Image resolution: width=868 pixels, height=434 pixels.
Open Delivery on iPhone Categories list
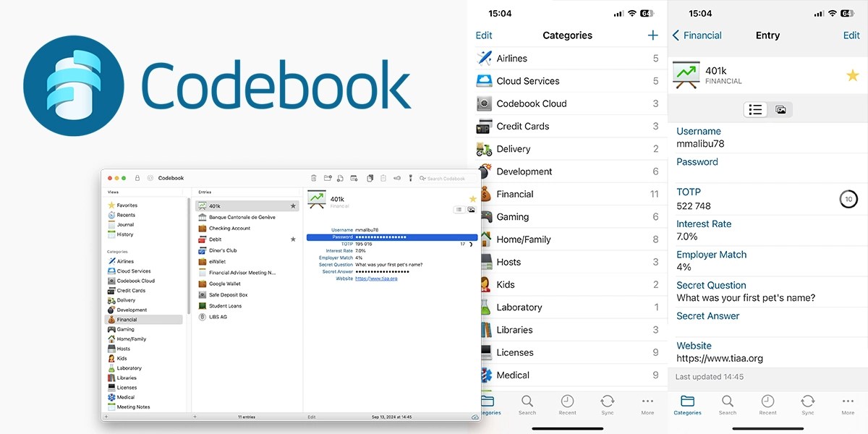[567, 149]
